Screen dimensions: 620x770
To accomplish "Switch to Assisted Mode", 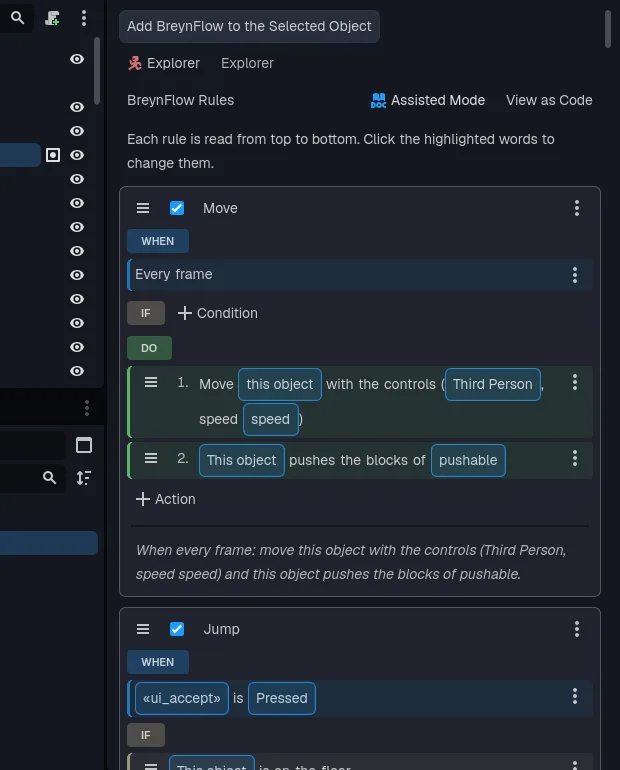I will 428,100.
